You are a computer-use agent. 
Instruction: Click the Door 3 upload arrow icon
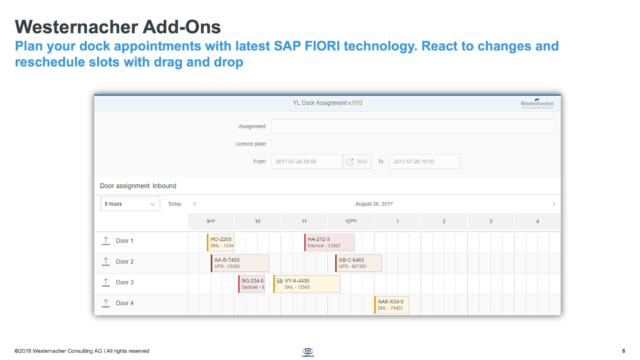click(x=106, y=282)
